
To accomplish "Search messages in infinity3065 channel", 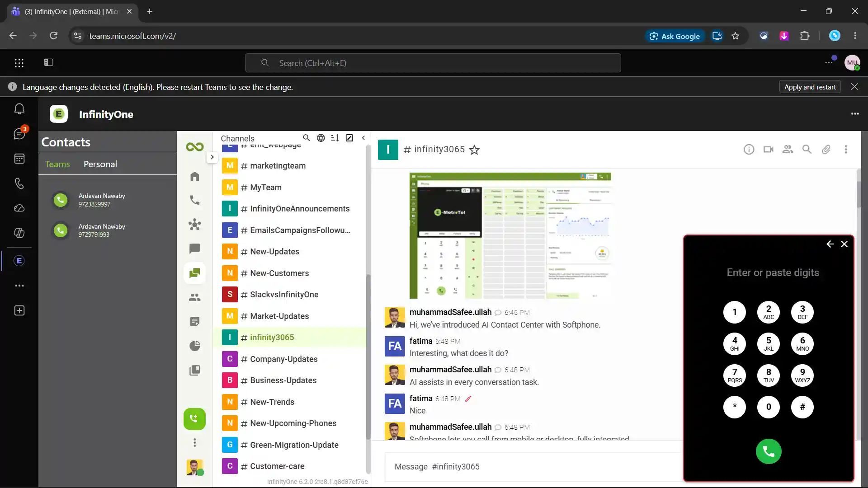I will 807,150.
